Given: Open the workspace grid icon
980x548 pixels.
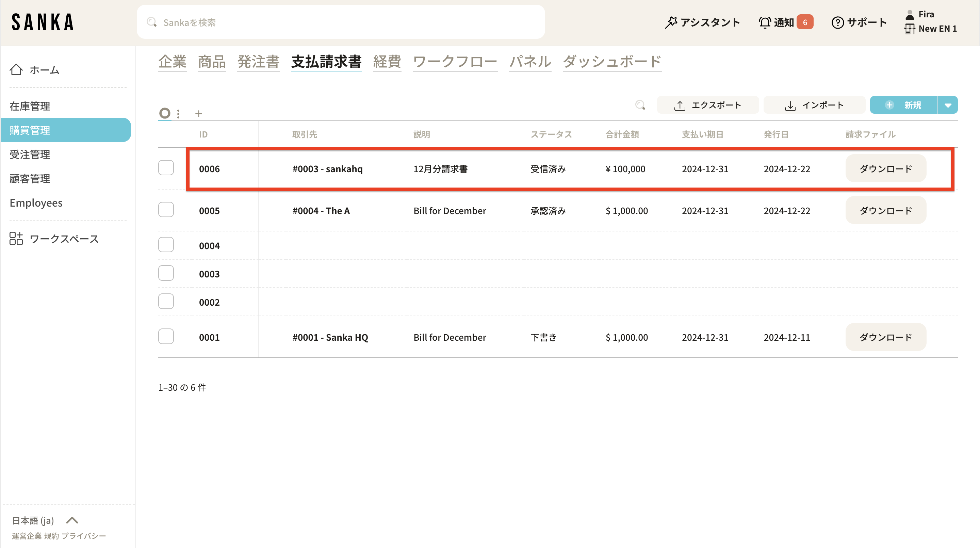Looking at the screenshot, I should point(16,239).
